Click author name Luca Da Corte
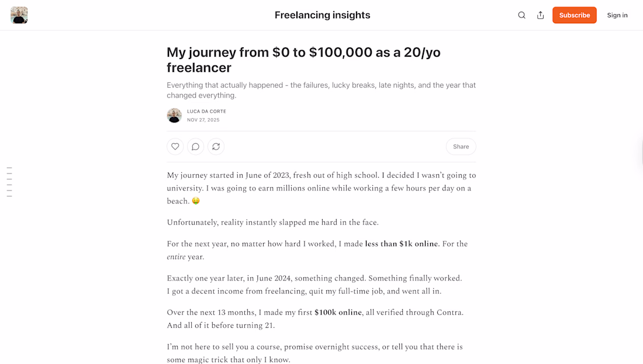The height and width of the screenshot is (364, 643). tap(206, 111)
